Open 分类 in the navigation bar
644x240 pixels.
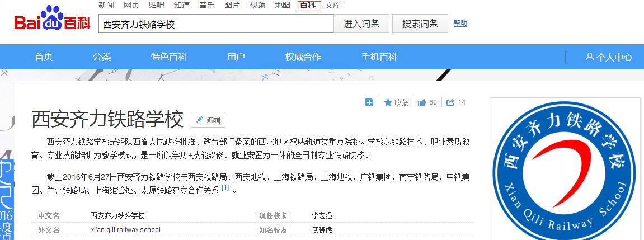[x=102, y=57]
